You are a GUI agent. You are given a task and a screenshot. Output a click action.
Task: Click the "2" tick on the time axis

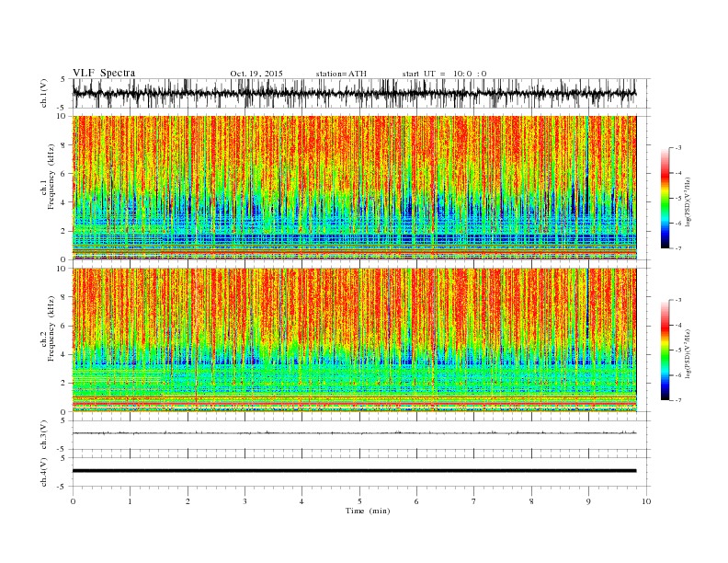coord(188,501)
